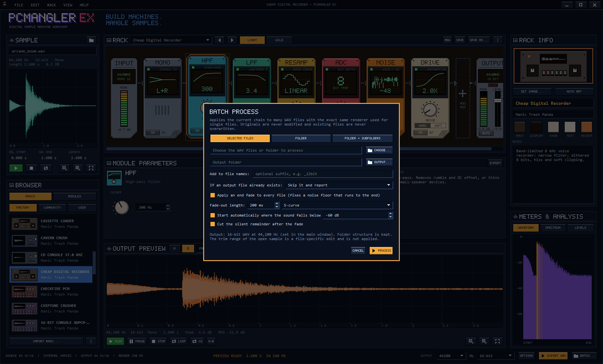Open output bit depth 16-bit dropdown
Image resolution: width=603 pixels, height=364 pixels.
[x=495, y=356]
